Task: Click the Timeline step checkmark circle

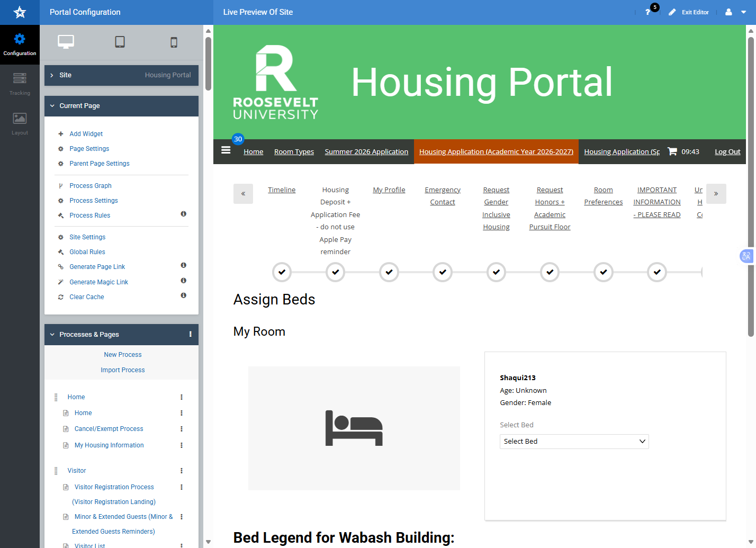Action: (282, 272)
